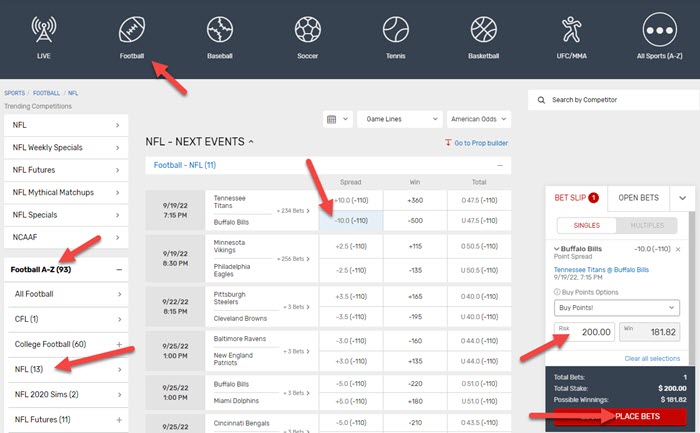Remove Buffalo Bills selection from bet slip
The width and height of the screenshot is (700, 433).
tap(677, 249)
